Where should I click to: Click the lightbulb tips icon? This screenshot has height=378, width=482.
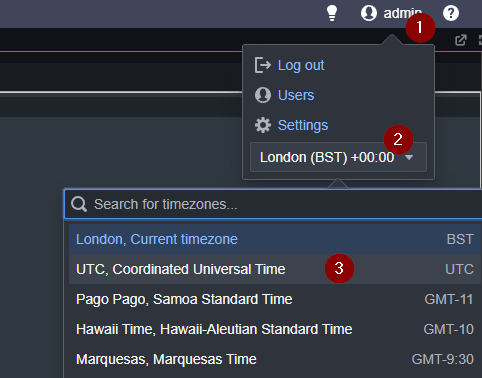[x=332, y=13]
